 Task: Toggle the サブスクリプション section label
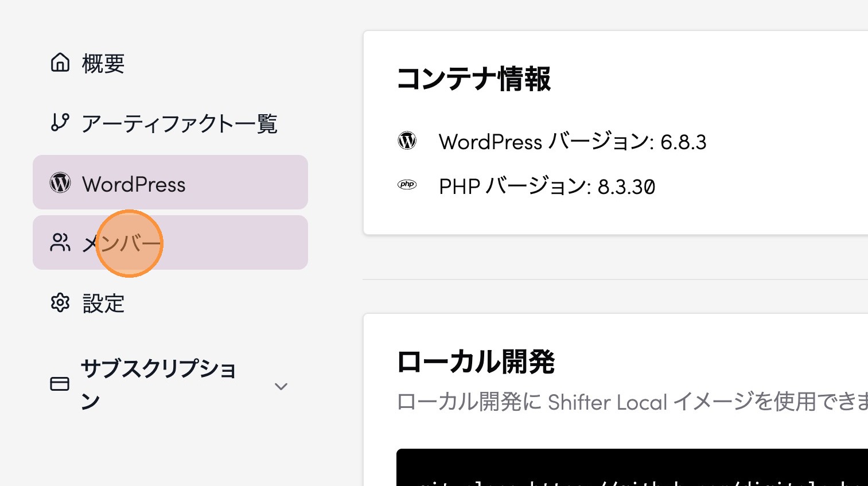[158, 384]
